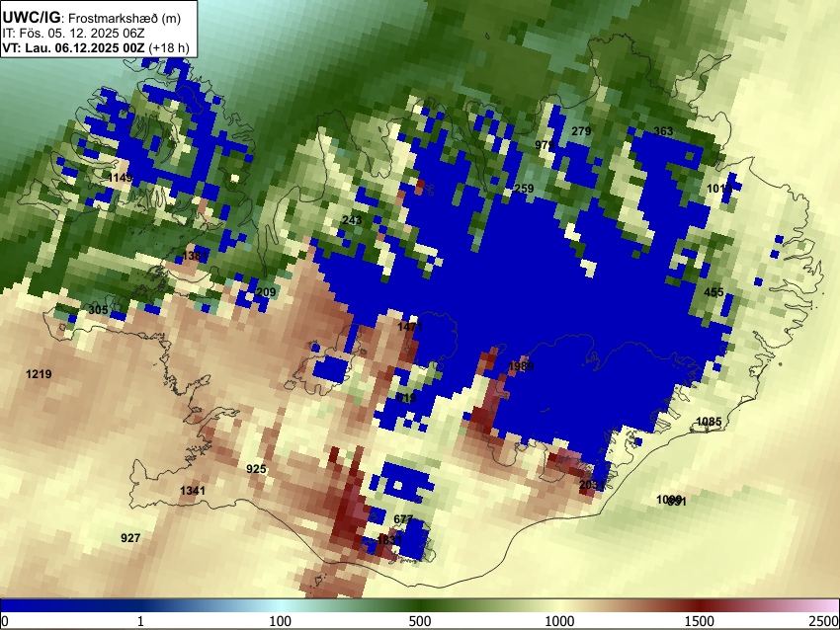This screenshot has width=840, height=630.
Task: Click the color scale label 0
Action: pos(5,621)
